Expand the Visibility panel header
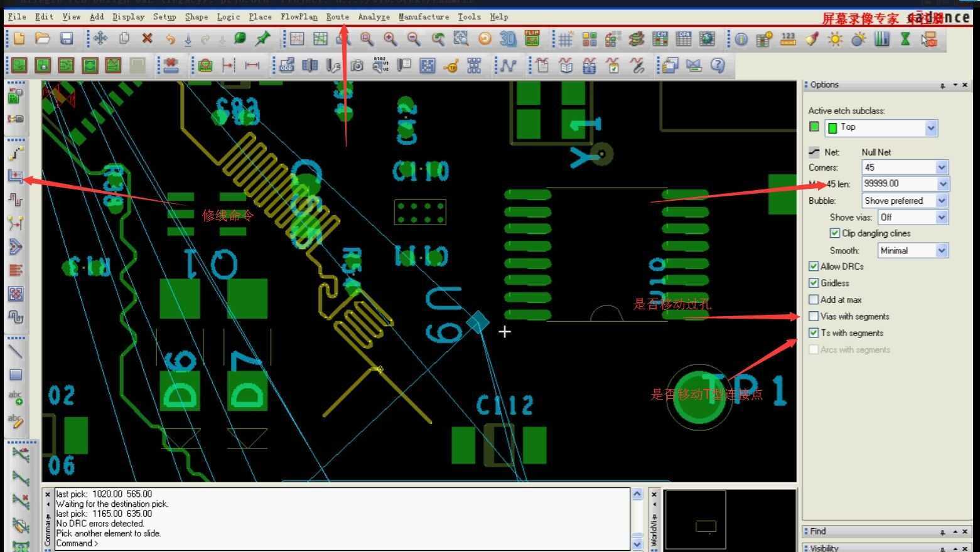 coord(886,548)
